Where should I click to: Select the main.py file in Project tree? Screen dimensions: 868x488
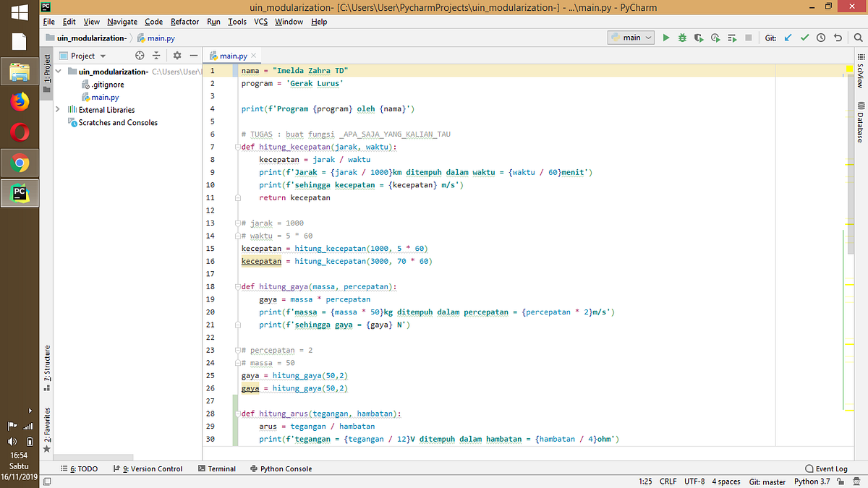(106, 97)
